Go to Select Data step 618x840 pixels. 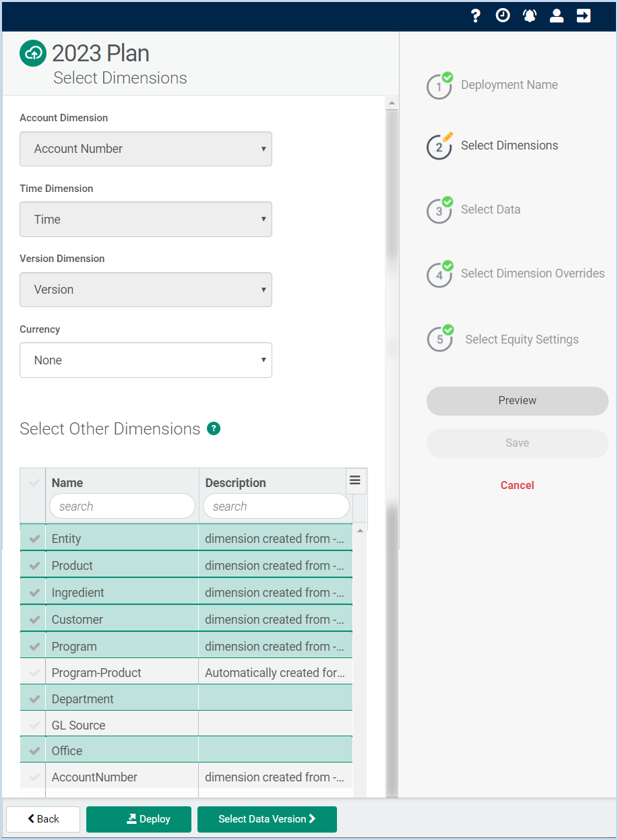491,209
